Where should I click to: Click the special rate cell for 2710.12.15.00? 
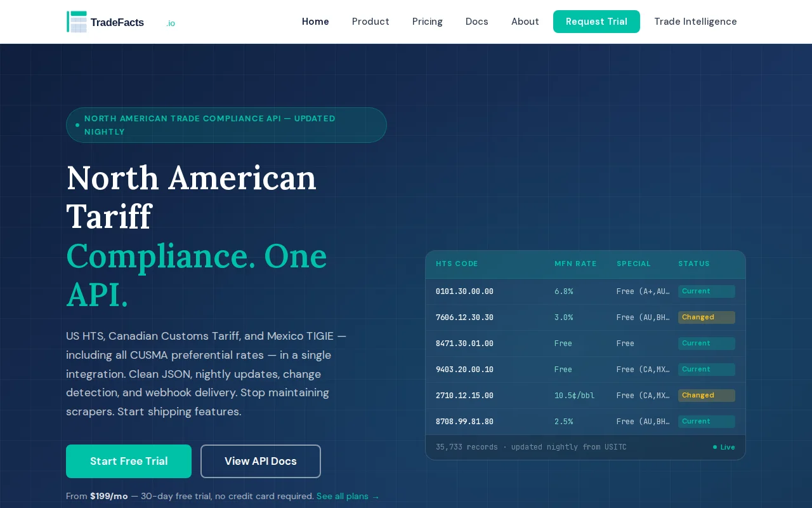coord(643,396)
